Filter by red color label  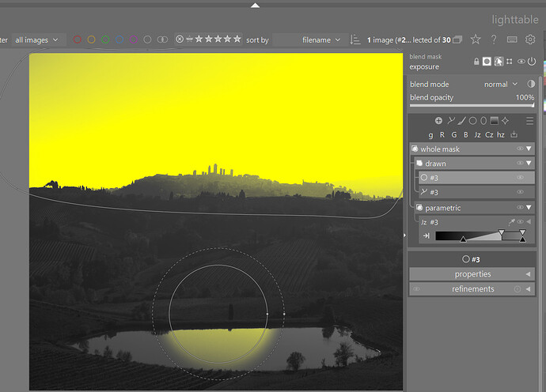point(78,40)
